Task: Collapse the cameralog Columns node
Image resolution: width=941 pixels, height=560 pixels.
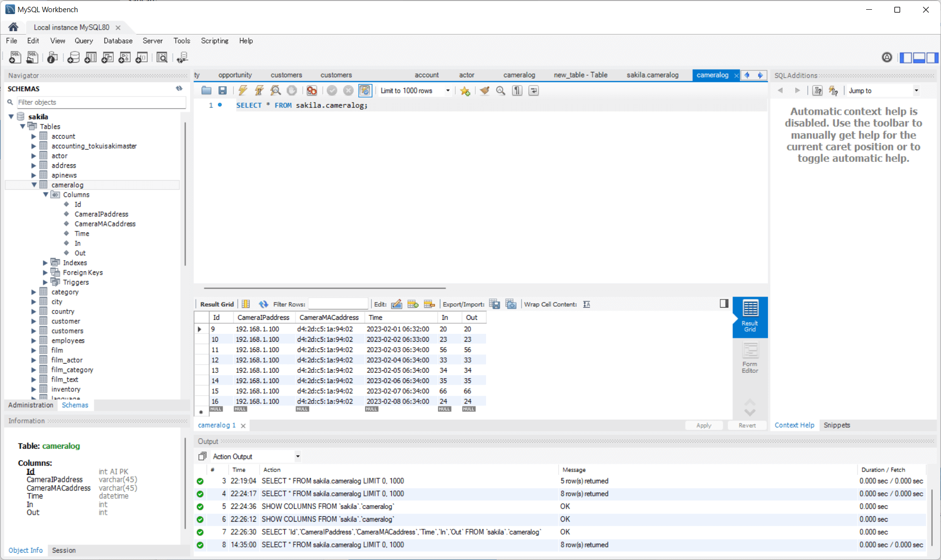Action: (x=46, y=194)
